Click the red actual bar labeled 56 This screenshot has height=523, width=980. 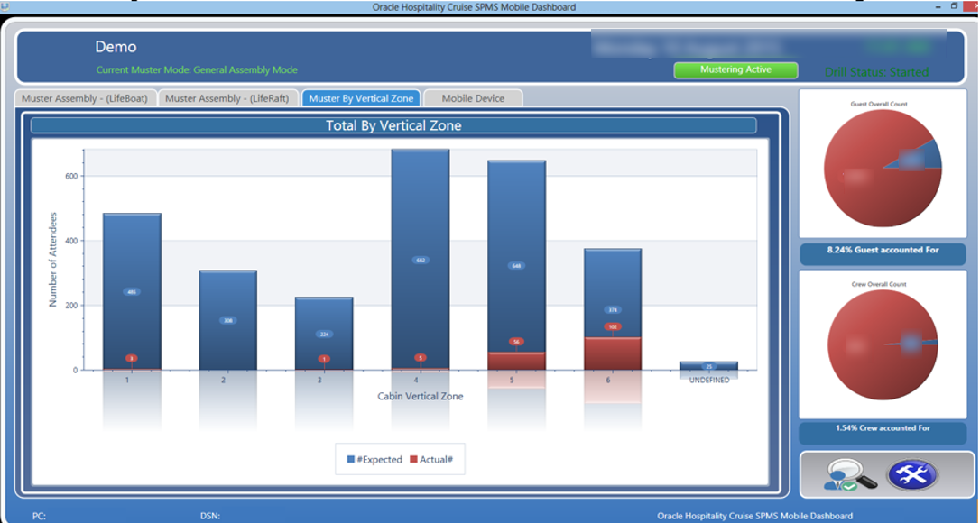point(517,362)
